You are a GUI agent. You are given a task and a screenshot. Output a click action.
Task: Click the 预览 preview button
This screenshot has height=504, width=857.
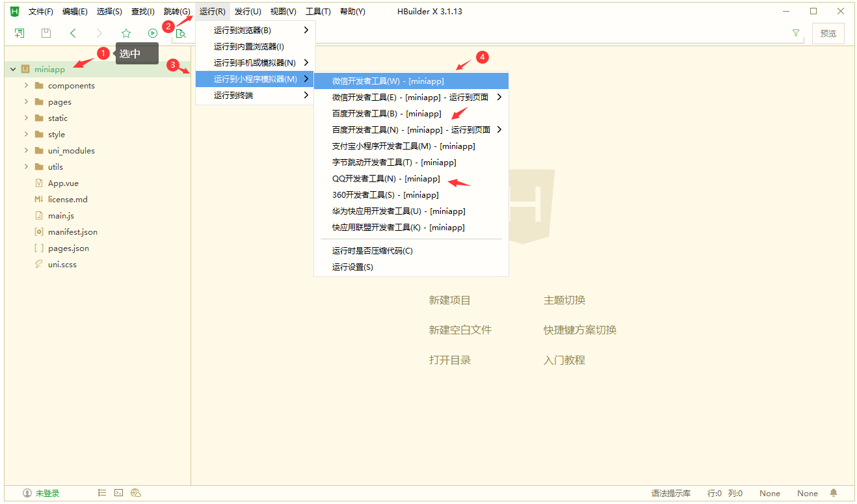click(828, 34)
